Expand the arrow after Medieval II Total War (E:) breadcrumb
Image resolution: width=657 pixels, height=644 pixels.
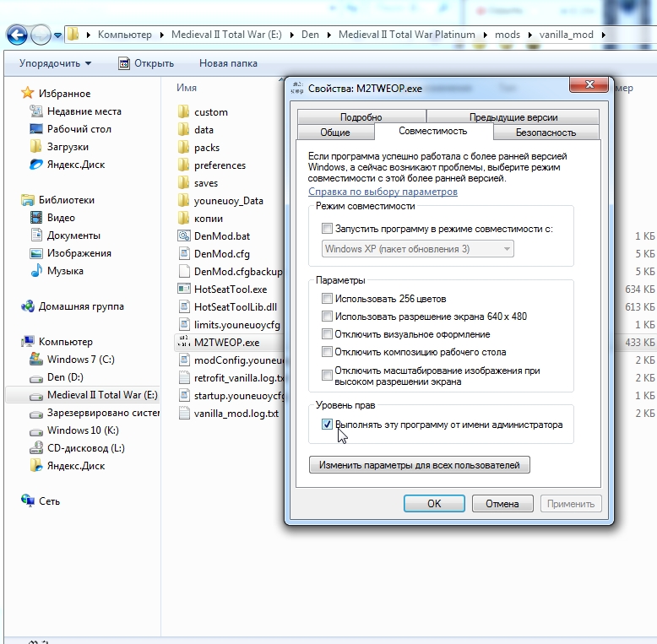click(291, 35)
